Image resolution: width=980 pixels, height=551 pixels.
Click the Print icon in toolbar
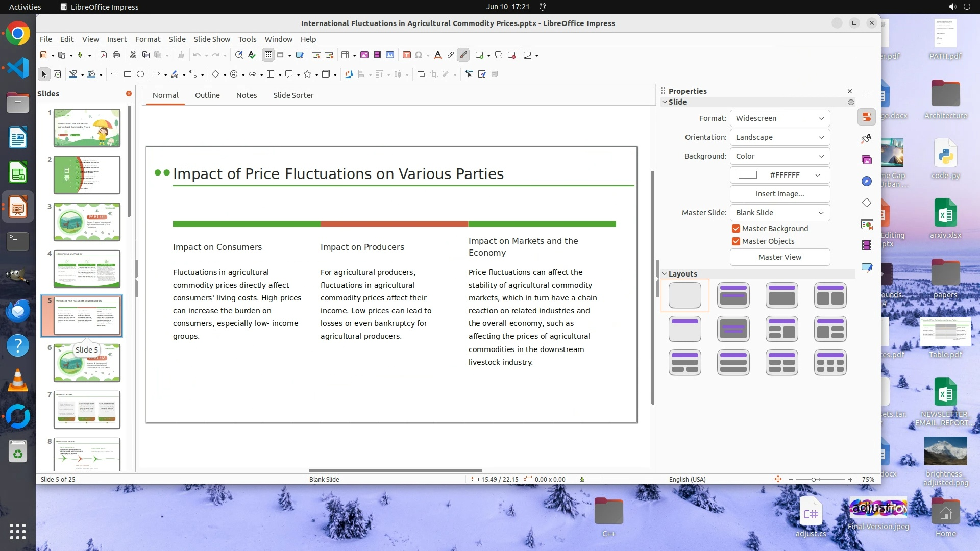click(x=116, y=55)
